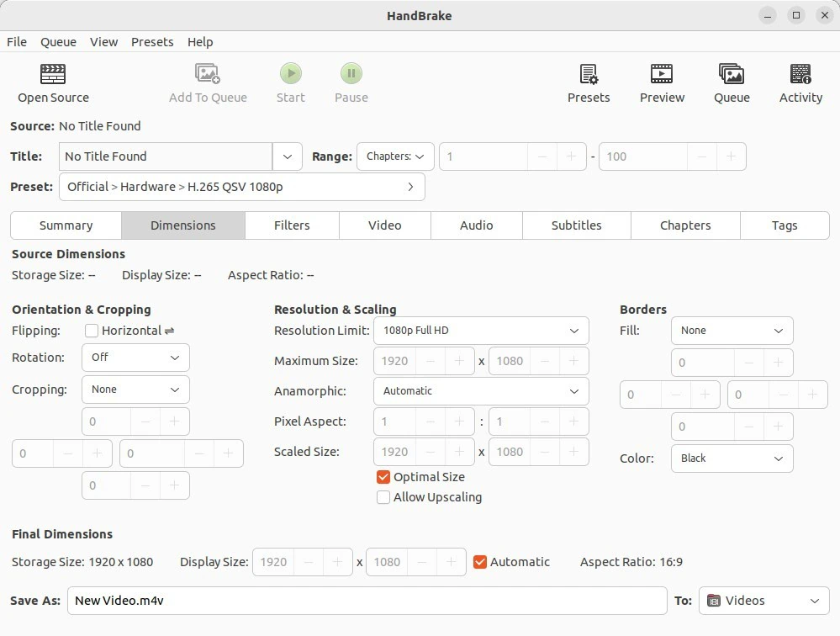Screen dimensions: 840x636
Task: Click the start chapter number field
Action: (x=483, y=156)
